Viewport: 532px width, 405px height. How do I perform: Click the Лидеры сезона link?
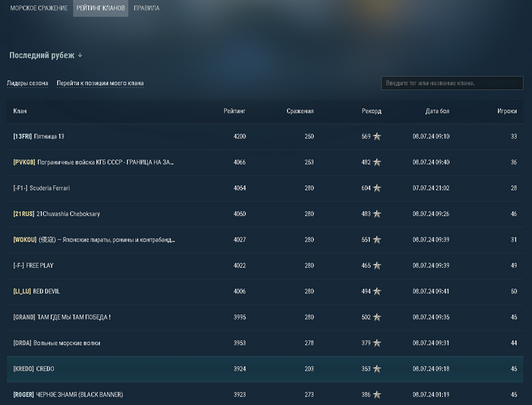click(x=28, y=84)
